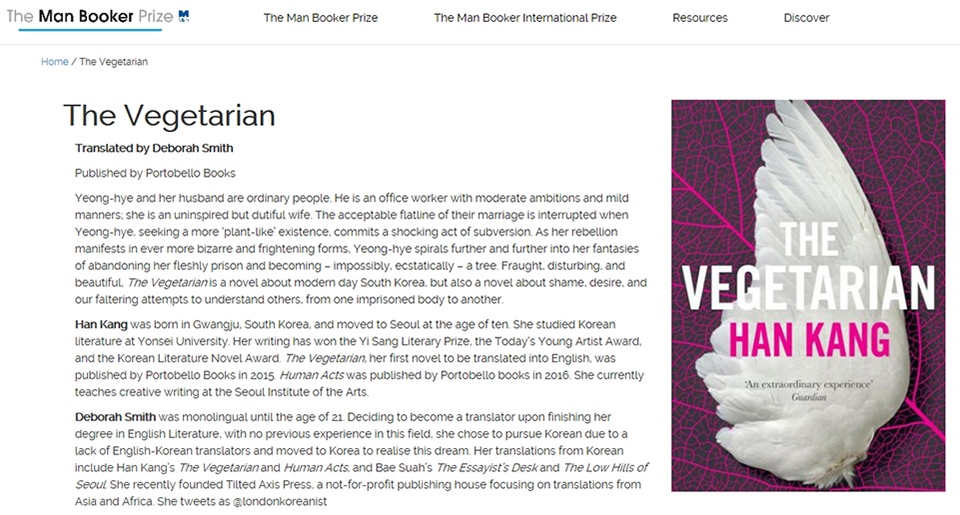
Task: Click italic The Essayist's Desk title
Action: click(486, 468)
